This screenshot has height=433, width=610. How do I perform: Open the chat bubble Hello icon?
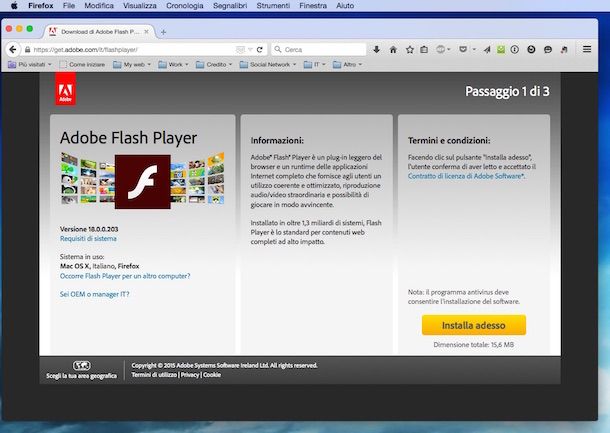tap(548, 49)
